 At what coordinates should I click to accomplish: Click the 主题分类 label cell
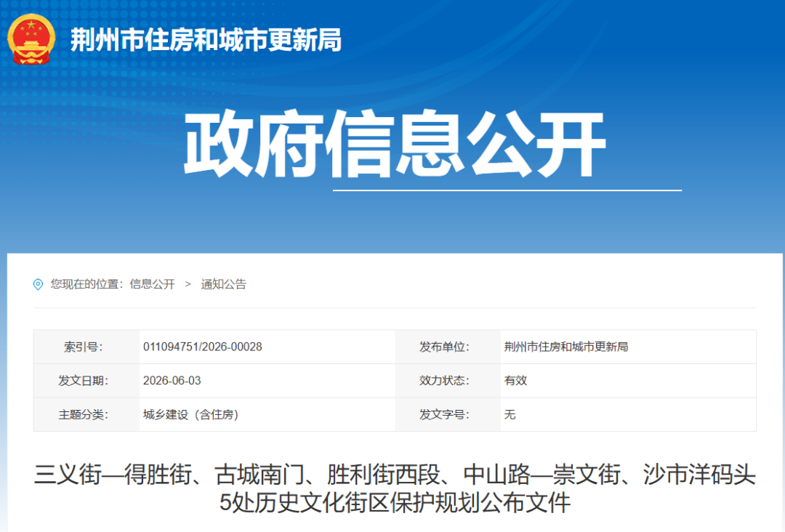point(86,415)
